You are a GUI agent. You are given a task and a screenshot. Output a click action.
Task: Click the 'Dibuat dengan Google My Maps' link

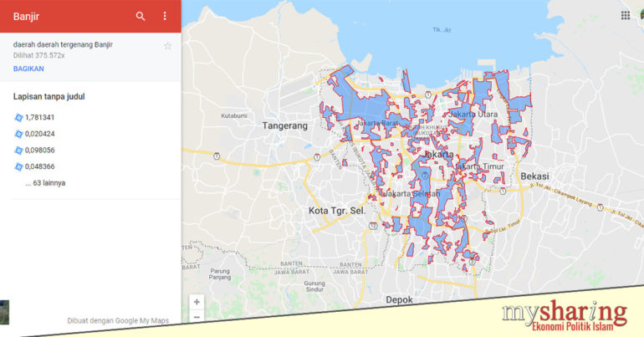click(x=118, y=320)
